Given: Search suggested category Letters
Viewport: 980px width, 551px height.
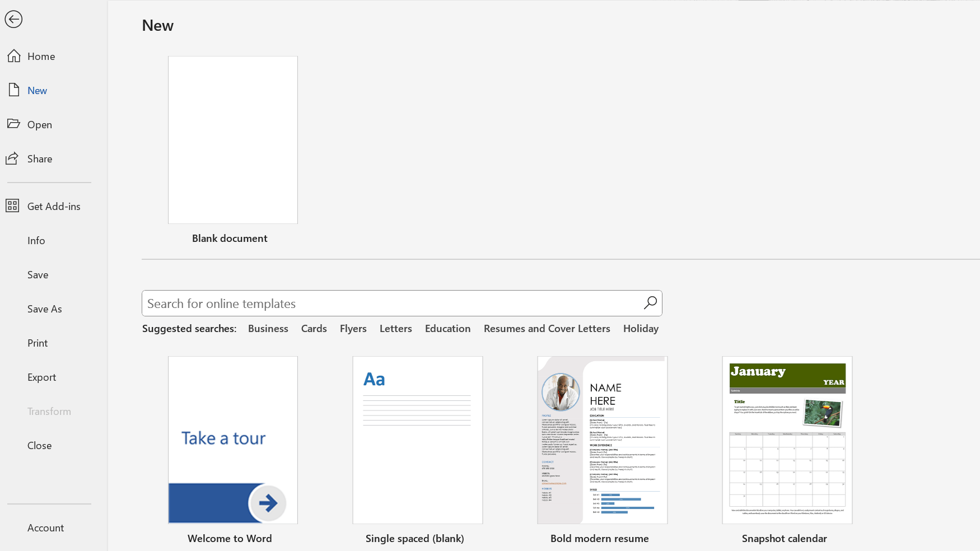Looking at the screenshot, I should (396, 329).
